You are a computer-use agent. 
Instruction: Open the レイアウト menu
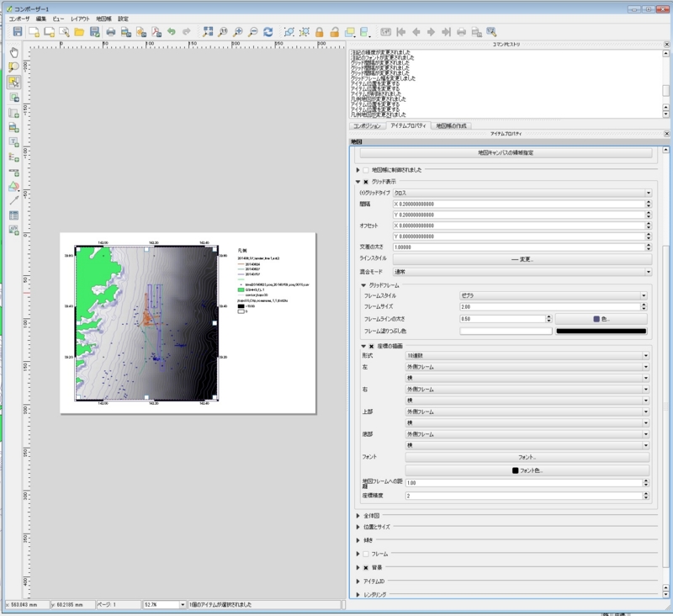[x=80, y=19]
